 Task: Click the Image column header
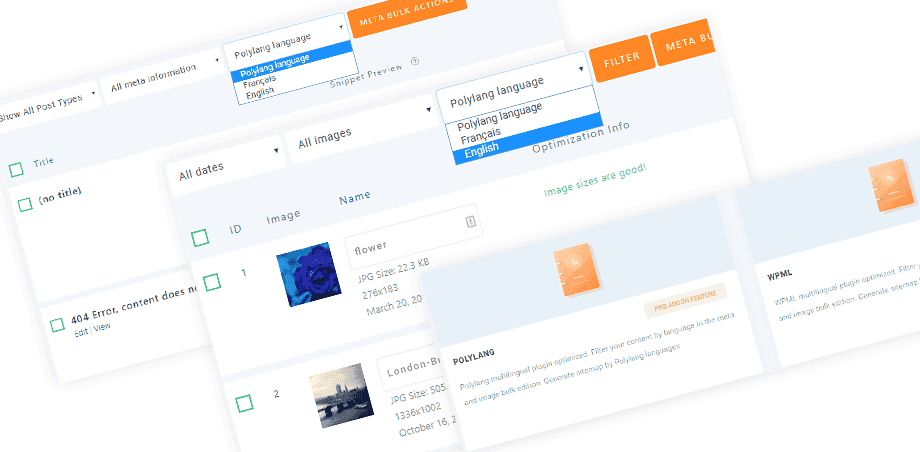[283, 217]
